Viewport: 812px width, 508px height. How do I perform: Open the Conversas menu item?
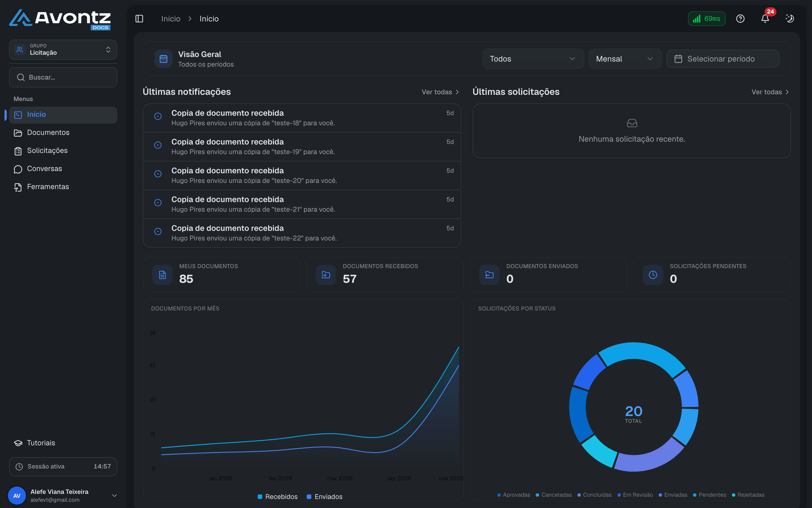(63, 169)
